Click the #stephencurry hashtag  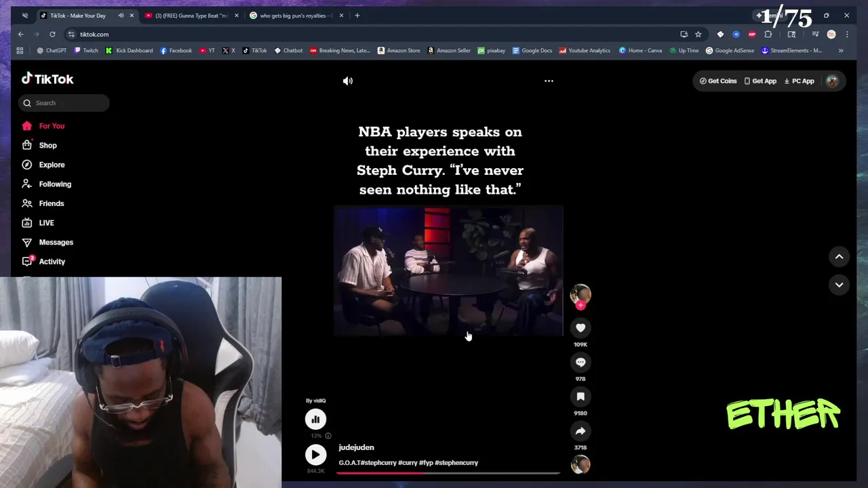pyautogui.click(x=456, y=463)
